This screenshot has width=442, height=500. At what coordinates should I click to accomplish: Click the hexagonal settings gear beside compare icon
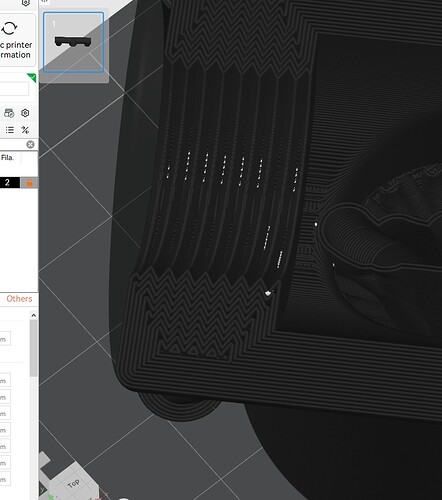point(25,113)
